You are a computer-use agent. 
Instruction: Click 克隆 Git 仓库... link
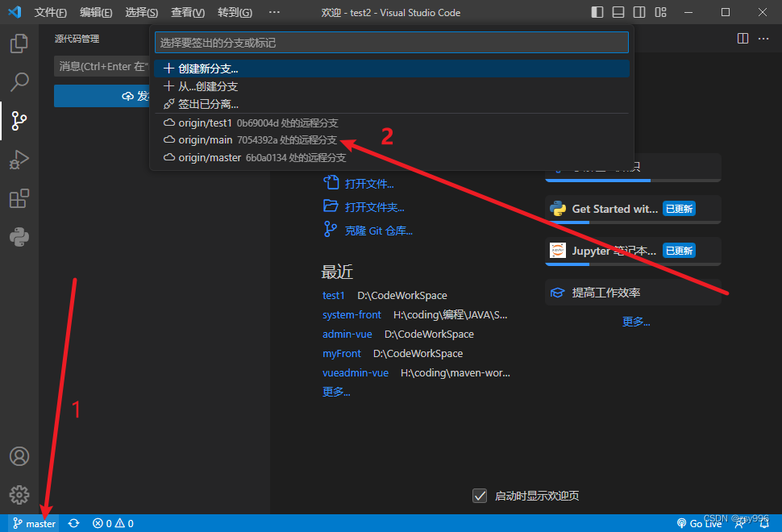tap(368, 231)
